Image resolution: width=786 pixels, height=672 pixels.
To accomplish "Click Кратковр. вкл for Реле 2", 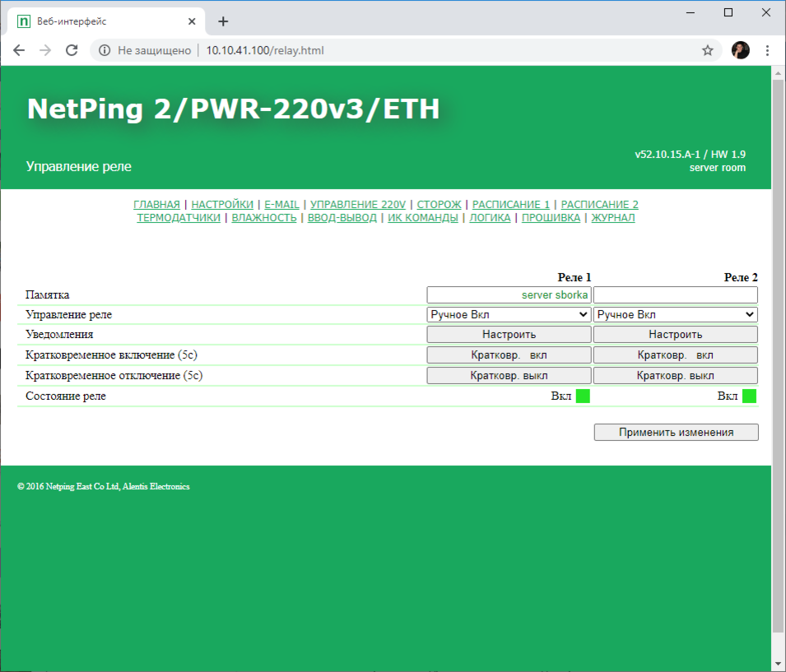I will pos(675,355).
